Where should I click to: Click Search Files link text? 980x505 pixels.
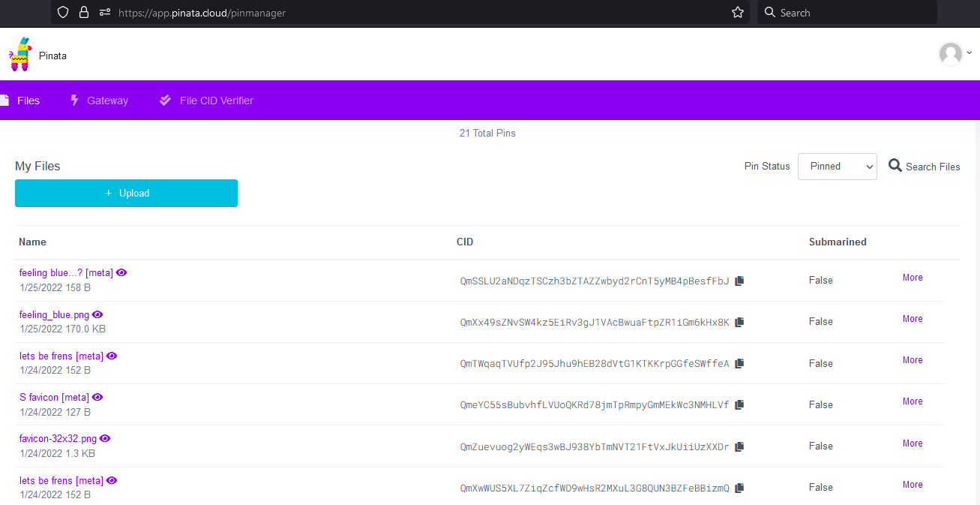[x=933, y=167]
